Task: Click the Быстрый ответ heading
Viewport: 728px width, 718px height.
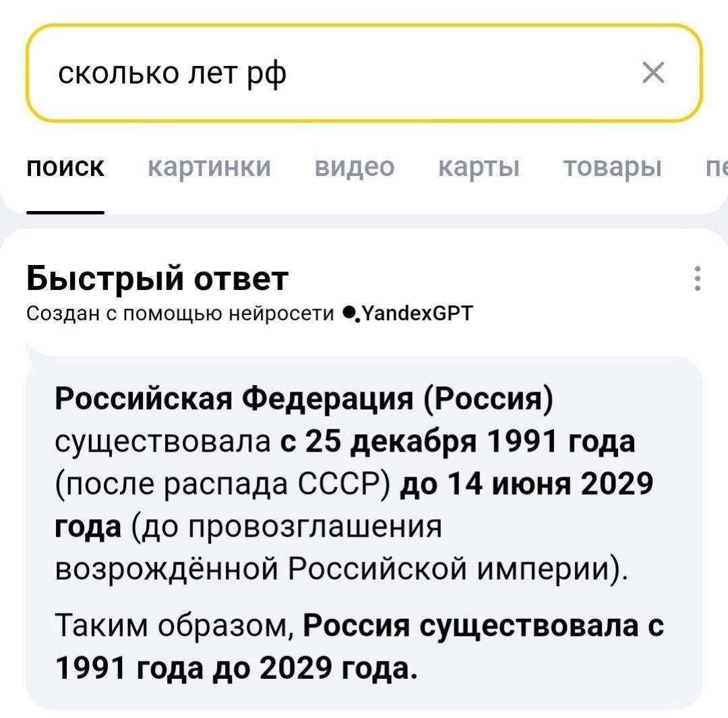Action: pyautogui.click(x=158, y=278)
